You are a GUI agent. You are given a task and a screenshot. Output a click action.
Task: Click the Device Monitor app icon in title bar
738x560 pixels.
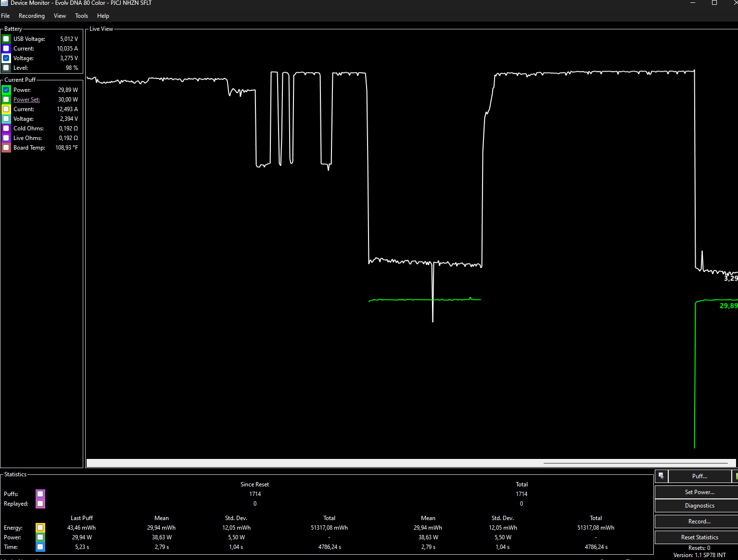(x=4, y=3)
